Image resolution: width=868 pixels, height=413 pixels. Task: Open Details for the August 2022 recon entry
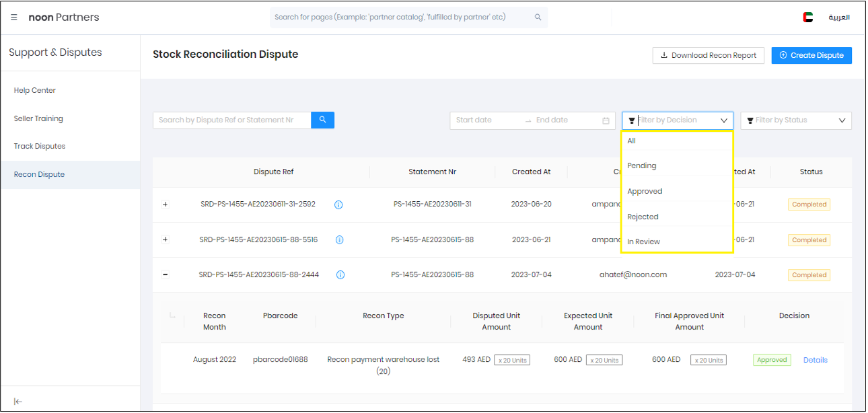click(815, 359)
